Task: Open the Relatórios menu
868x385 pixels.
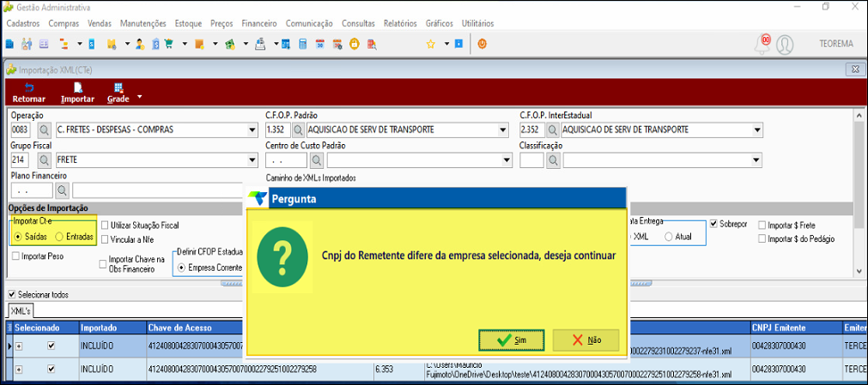Action: click(400, 24)
